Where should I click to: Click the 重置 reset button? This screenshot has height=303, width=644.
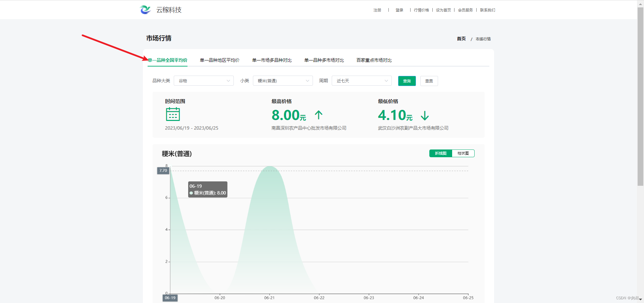coord(429,81)
